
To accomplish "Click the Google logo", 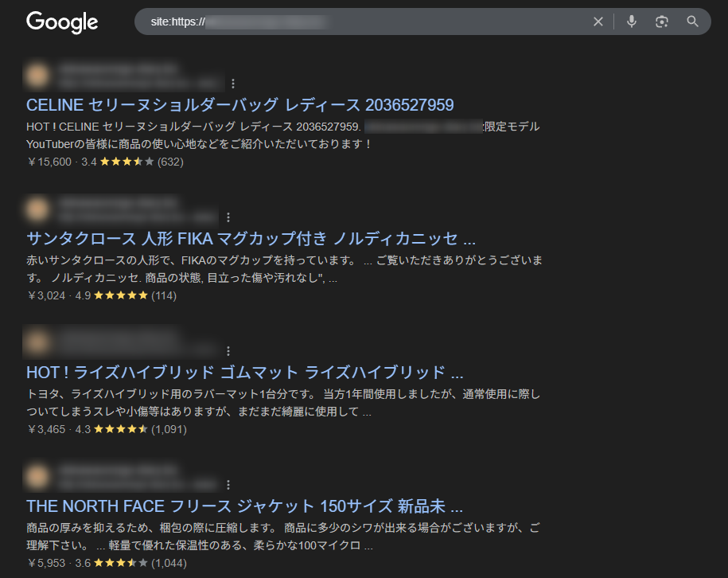I will point(62,22).
